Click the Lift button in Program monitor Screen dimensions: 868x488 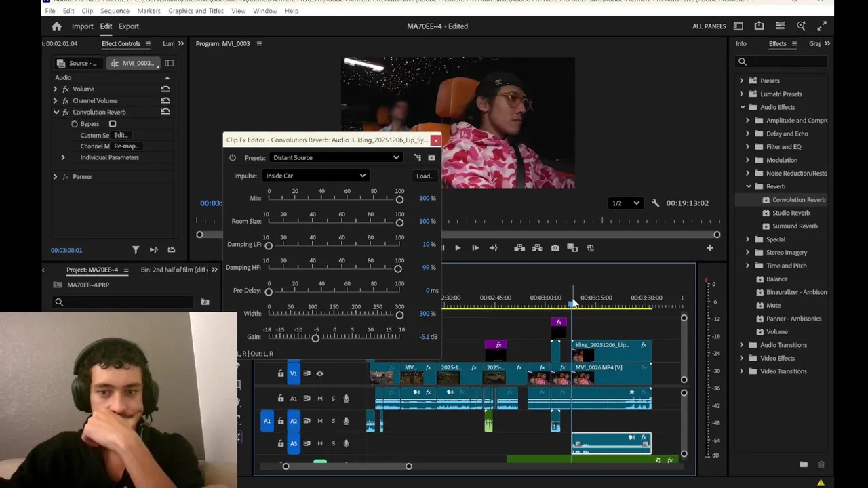point(519,248)
